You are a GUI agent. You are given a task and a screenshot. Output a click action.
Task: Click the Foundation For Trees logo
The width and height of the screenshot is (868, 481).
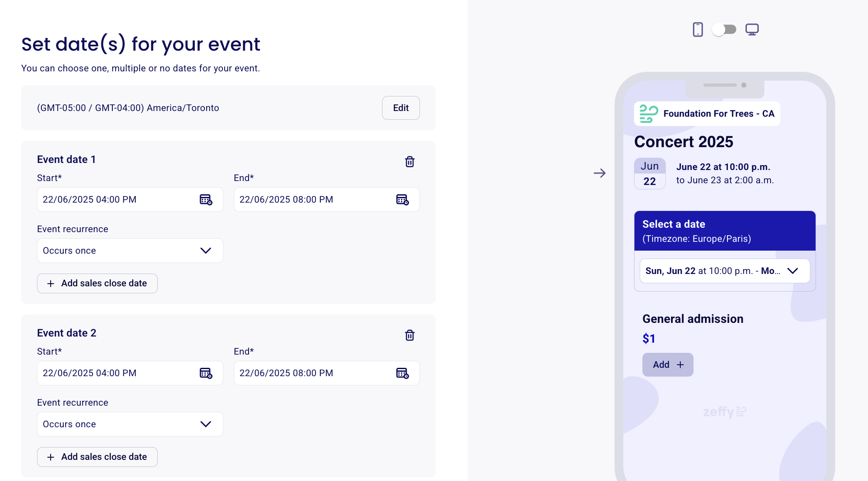pos(649,114)
